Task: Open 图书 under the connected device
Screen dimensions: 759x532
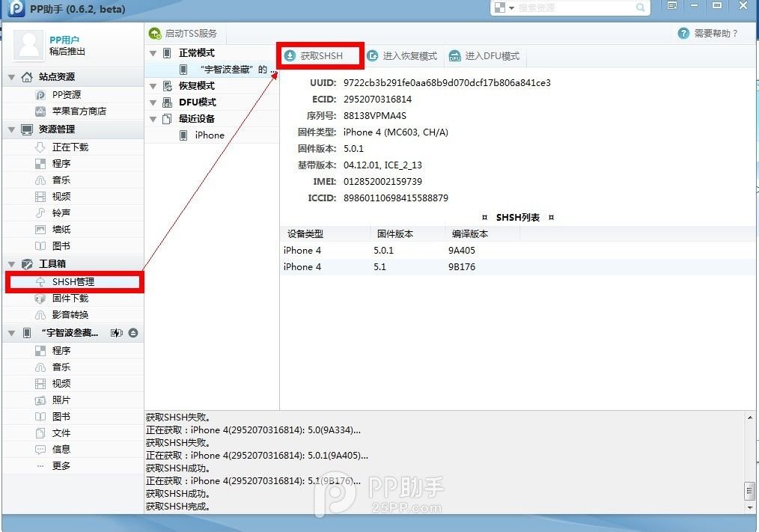Action: (73, 416)
